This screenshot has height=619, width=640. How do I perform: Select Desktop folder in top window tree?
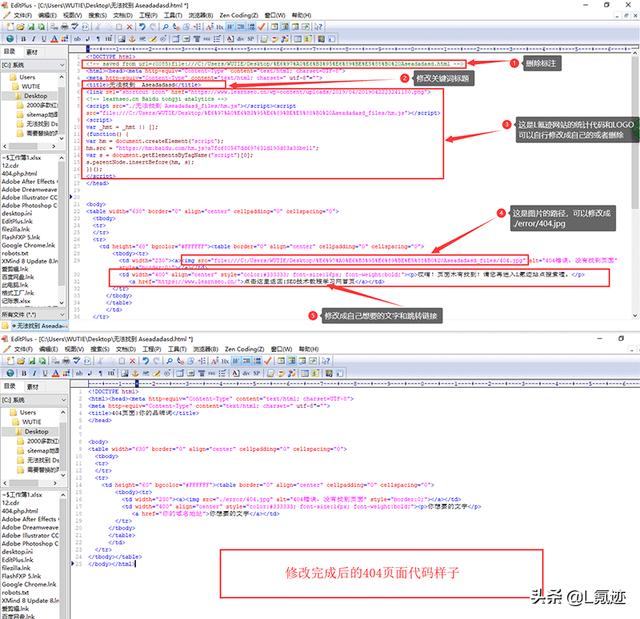click(35, 96)
